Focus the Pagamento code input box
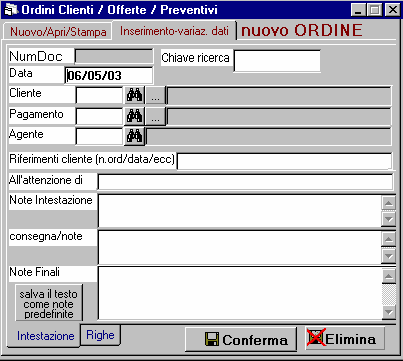The height and width of the screenshot is (361, 403). click(x=99, y=116)
